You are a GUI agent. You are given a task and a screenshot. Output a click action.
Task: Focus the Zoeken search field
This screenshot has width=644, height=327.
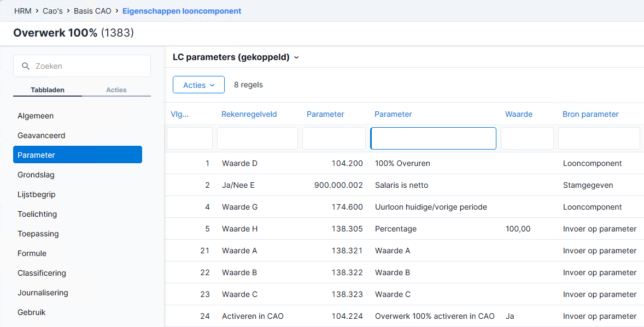click(82, 66)
